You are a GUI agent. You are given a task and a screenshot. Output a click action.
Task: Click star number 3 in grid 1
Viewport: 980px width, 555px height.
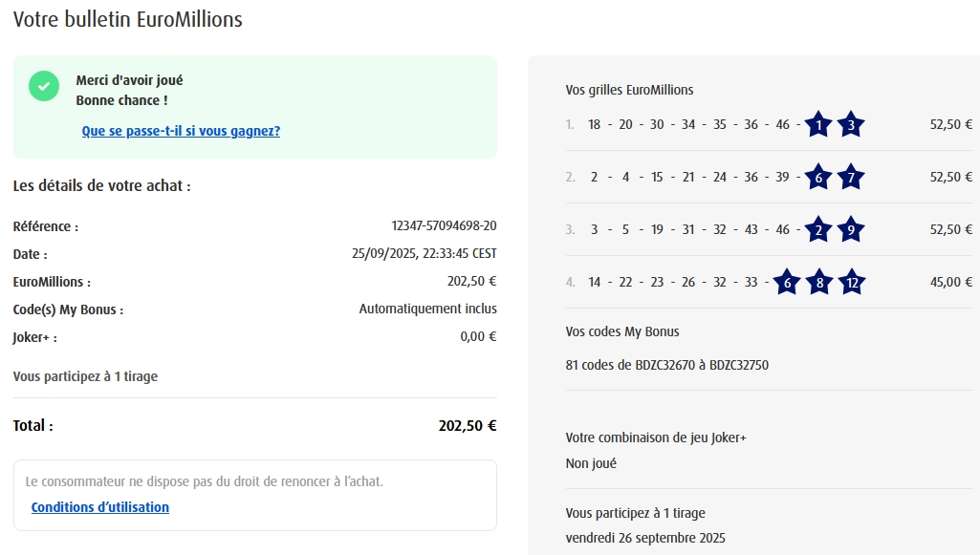click(851, 124)
